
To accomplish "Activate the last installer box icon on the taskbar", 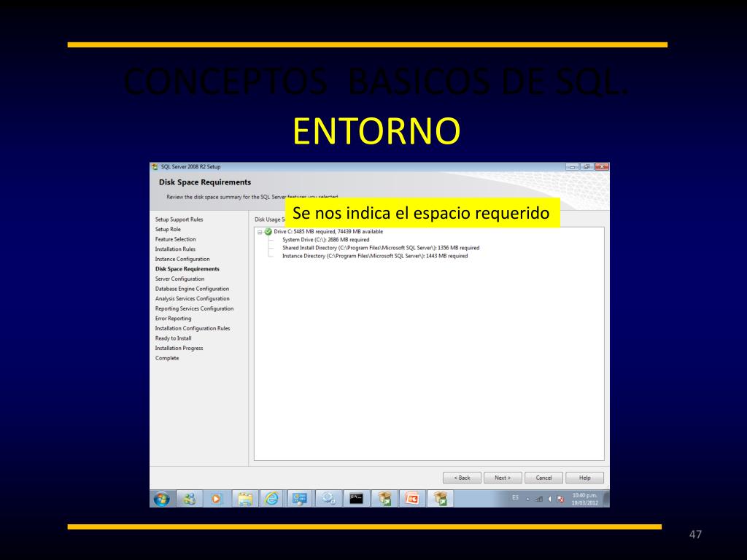I will click(441, 499).
